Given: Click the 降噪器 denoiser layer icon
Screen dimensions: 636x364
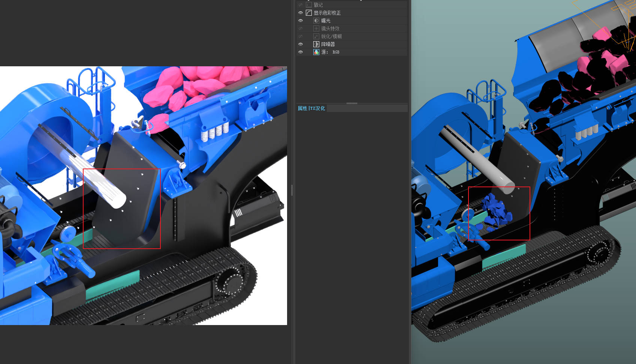Looking at the screenshot, I should click(x=316, y=44).
